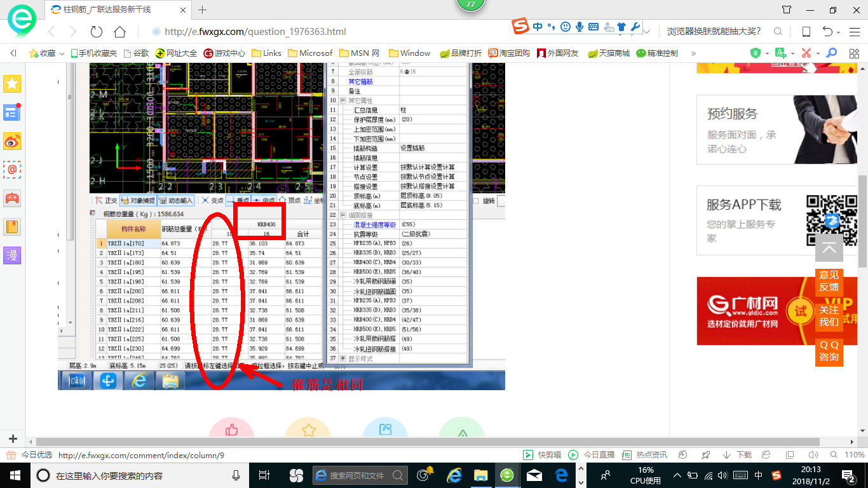The height and width of the screenshot is (488, 868).
Task: Open a new browser tab
Action: pyautogui.click(x=203, y=10)
